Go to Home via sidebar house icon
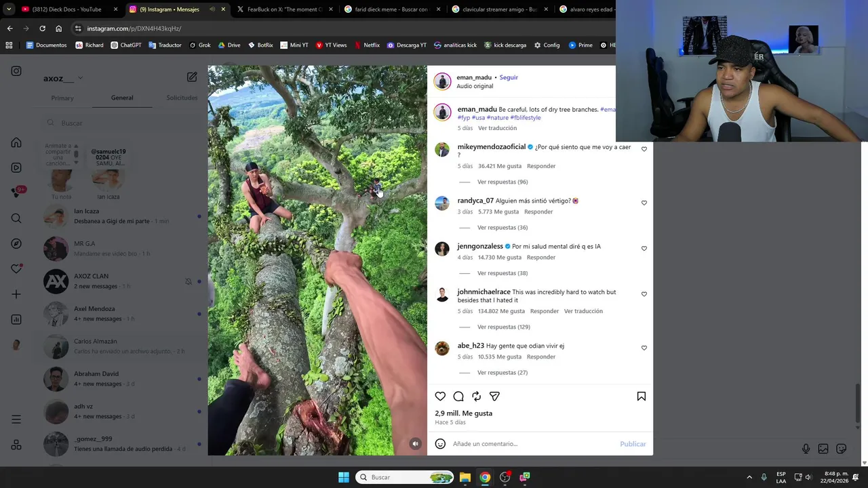868x488 pixels. click(16, 142)
